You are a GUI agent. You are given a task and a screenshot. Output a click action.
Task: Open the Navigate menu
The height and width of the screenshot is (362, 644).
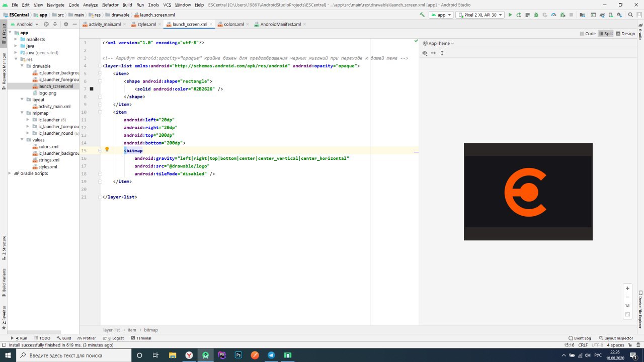click(55, 5)
